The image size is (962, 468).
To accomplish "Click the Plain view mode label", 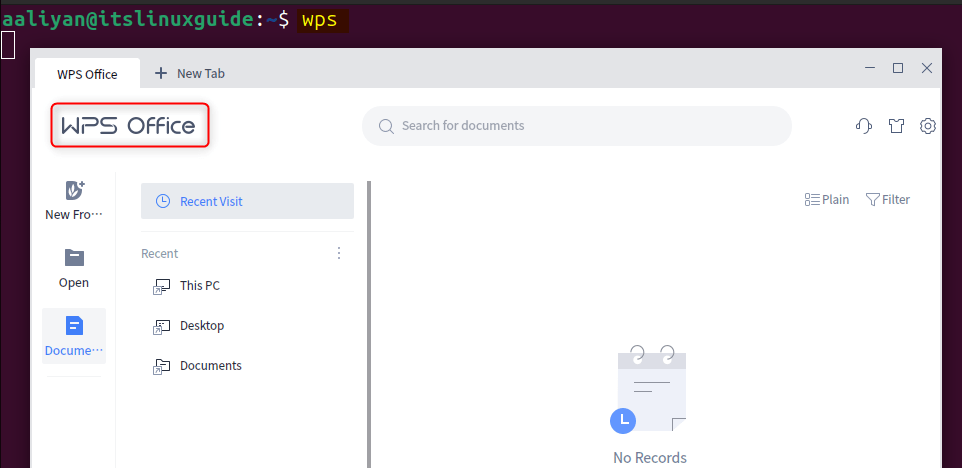I will (x=836, y=199).
